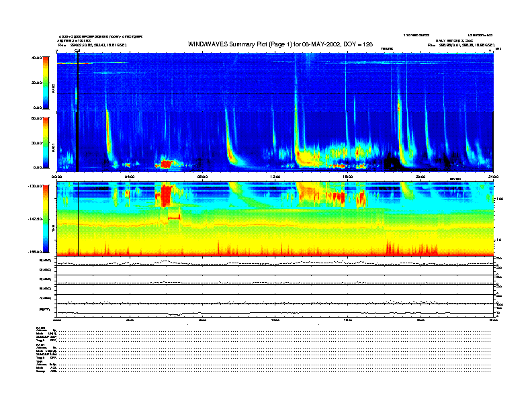Click the 10 frequency label right of TNR panel
The image size is (532, 411).
click(x=499, y=240)
